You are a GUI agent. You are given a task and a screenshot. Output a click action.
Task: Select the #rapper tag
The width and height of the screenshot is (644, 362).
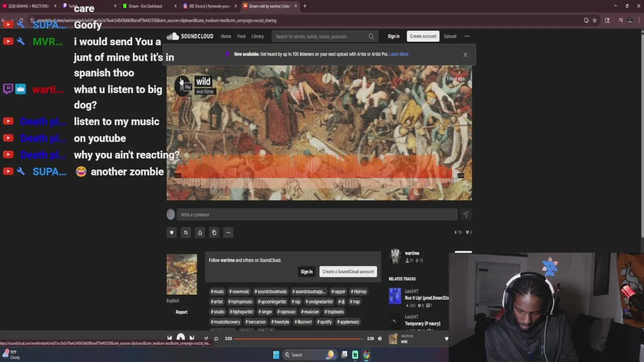[339, 292]
